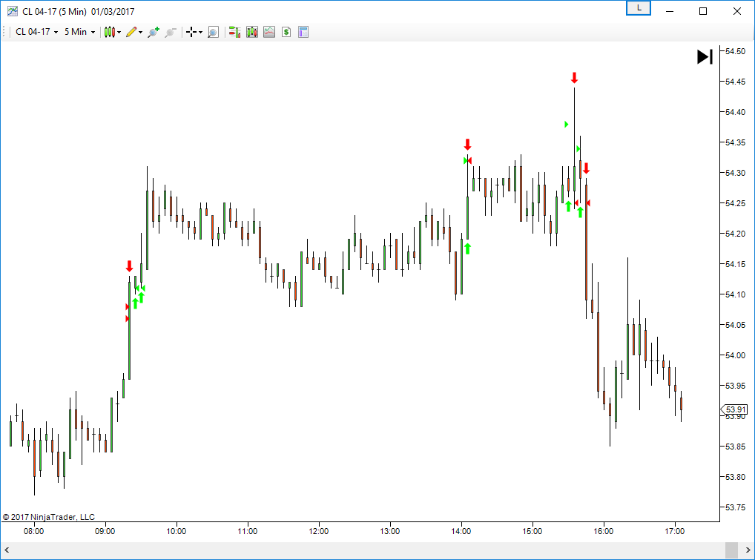Image resolution: width=755 pixels, height=560 pixels.
Task: Open the Data Series candlestick icon
Action: [252, 32]
